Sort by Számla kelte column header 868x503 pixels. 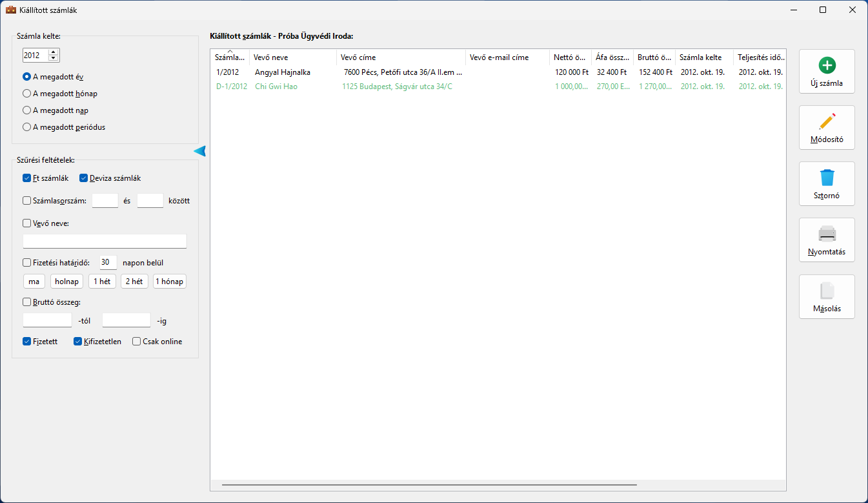(x=703, y=57)
